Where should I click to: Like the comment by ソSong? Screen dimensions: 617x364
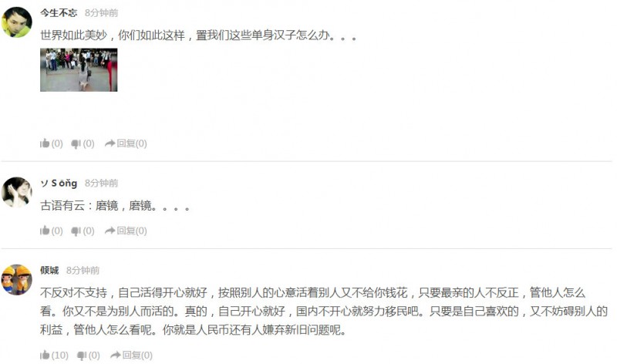pos(51,231)
